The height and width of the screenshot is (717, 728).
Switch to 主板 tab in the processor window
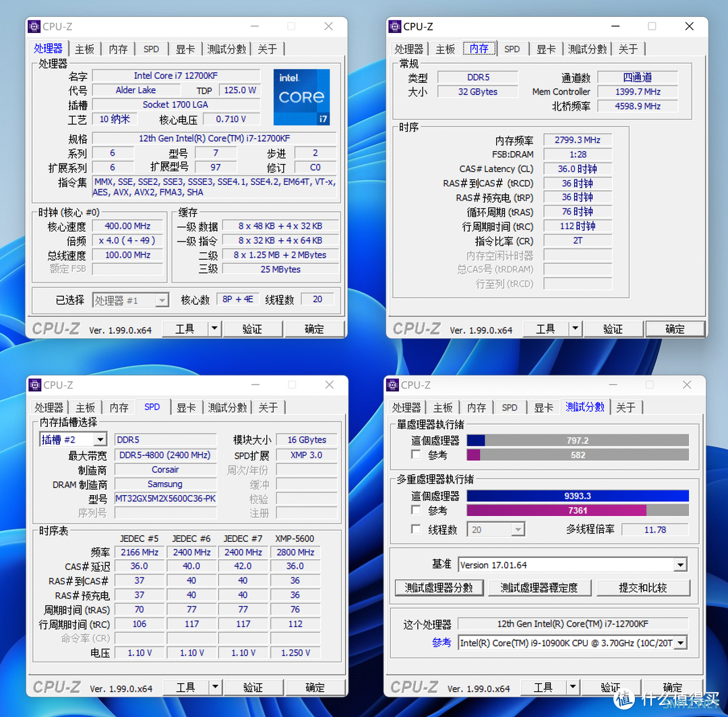point(84,49)
